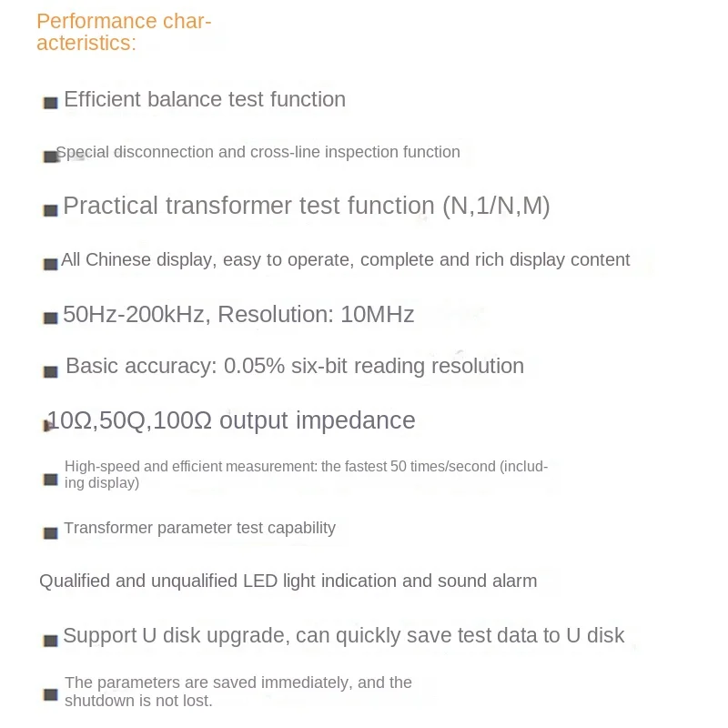This screenshot has width=728, height=728.
Task: Click the bullet before Transformer parameter test capability
Action: click(x=51, y=532)
